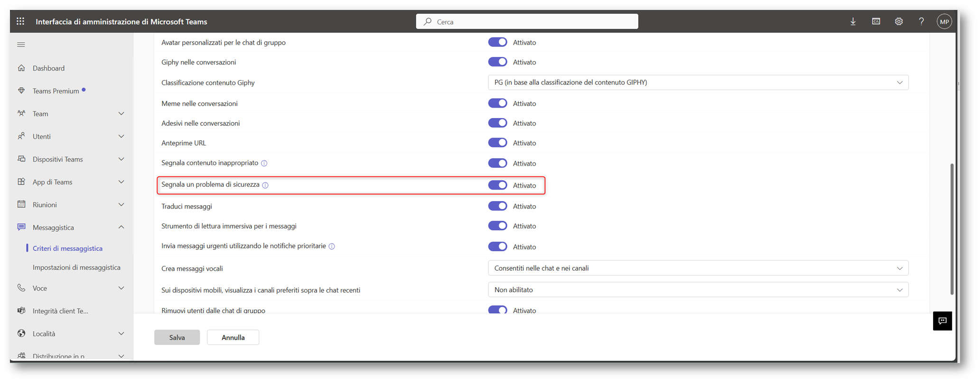Open the settings gear icon
Viewport: 980px width, 383px height.
point(898,21)
